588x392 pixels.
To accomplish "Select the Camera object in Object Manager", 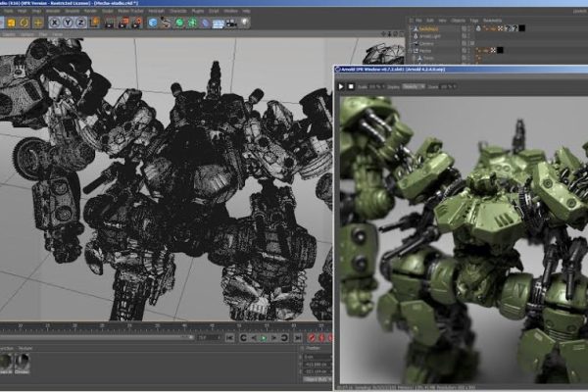I will coord(426,43).
